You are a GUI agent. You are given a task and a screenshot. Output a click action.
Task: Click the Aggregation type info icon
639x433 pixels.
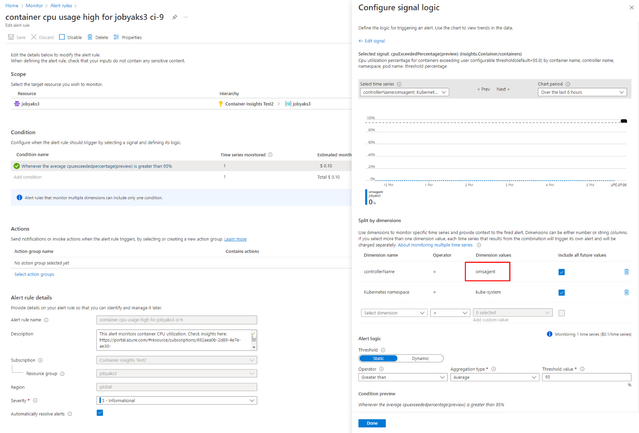pos(494,369)
